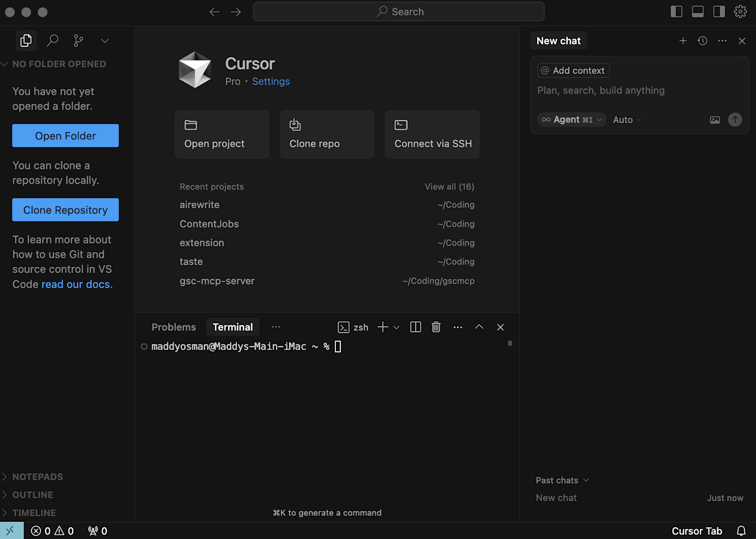Viewport: 756px width, 539px height.
Task: Show more panel tabs ellipsis
Action: (x=276, y=327)
